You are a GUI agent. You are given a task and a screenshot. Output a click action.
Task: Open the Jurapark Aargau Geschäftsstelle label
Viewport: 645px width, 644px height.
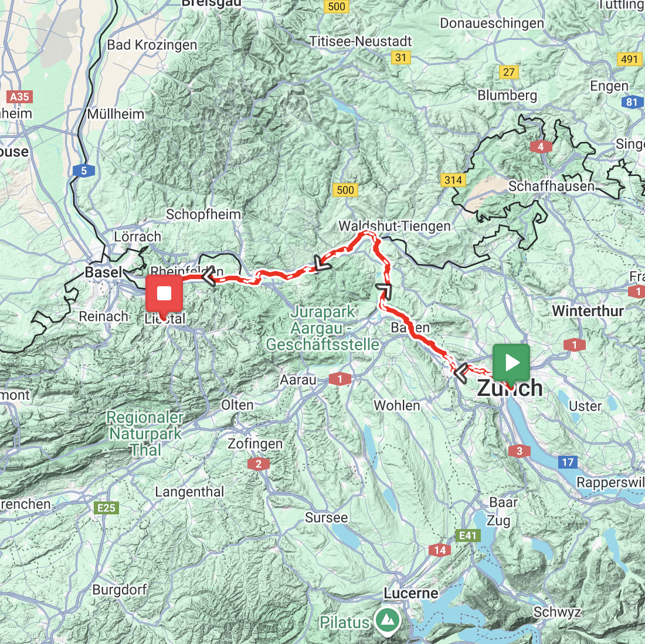pos(322,328)
